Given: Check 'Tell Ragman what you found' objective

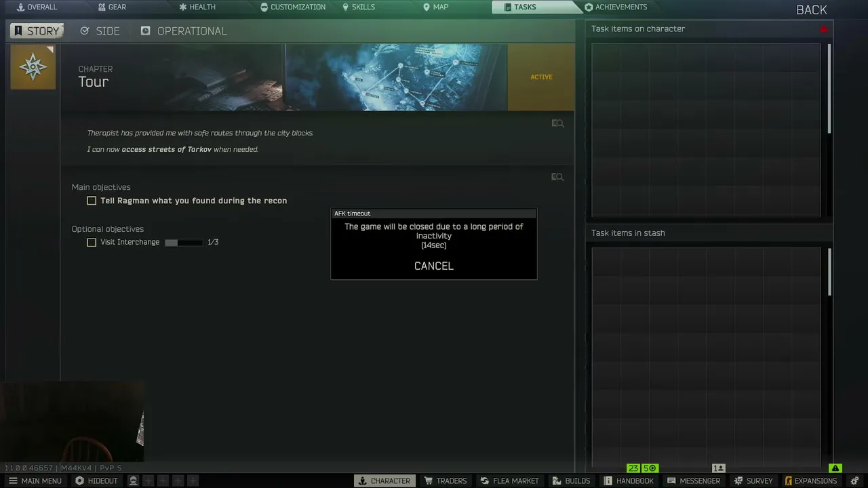Looking at the screenshot, I should (92, 201).
